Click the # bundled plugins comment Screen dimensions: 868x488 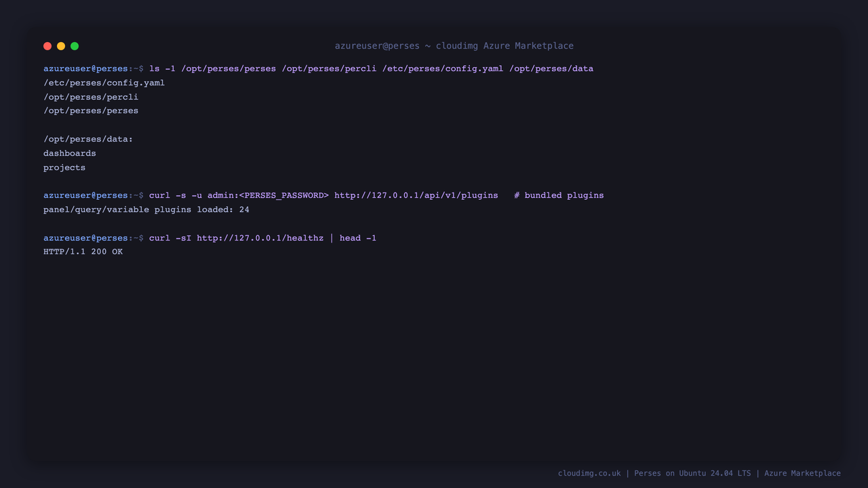[x=559, y=195]
